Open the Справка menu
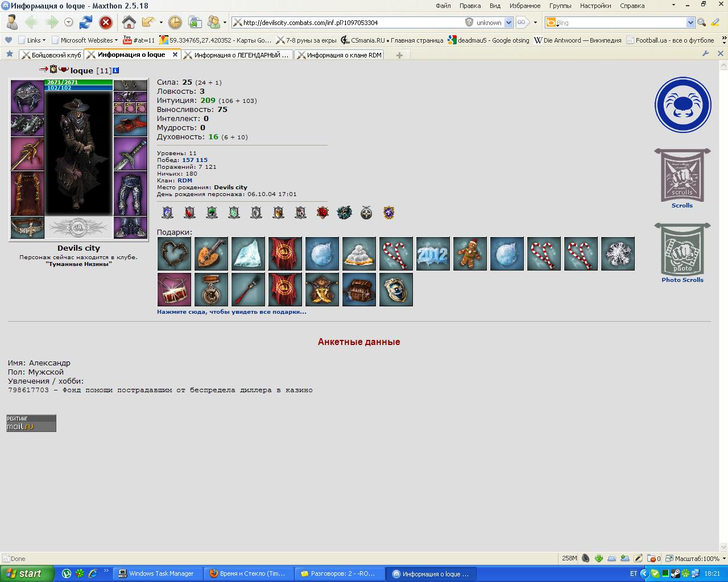728x582 pixels. (632, 6)
